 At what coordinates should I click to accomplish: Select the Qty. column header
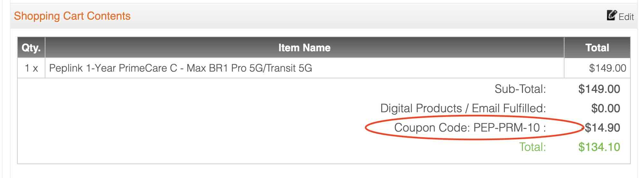click(31, 48)
